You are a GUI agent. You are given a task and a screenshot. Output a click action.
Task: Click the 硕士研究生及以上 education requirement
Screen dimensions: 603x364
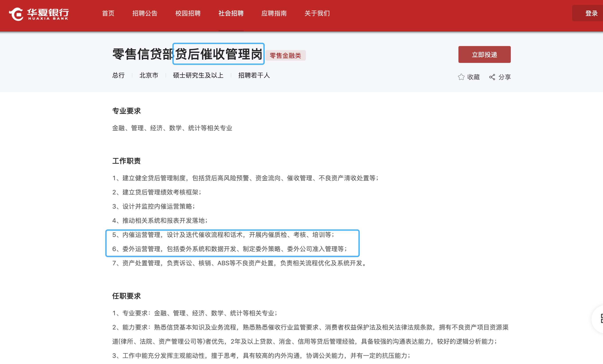(x=198, y=76)
